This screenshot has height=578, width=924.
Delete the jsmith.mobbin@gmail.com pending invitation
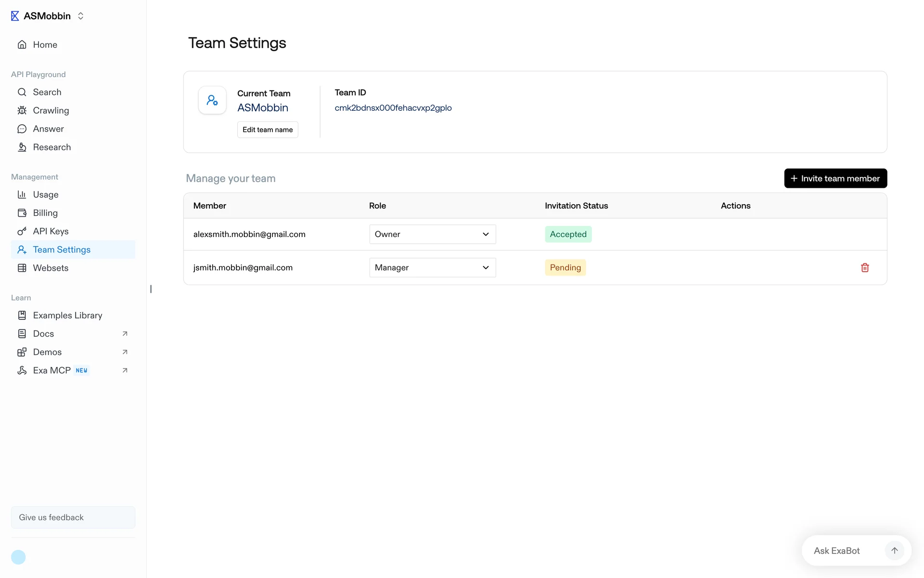coord(864,268)
